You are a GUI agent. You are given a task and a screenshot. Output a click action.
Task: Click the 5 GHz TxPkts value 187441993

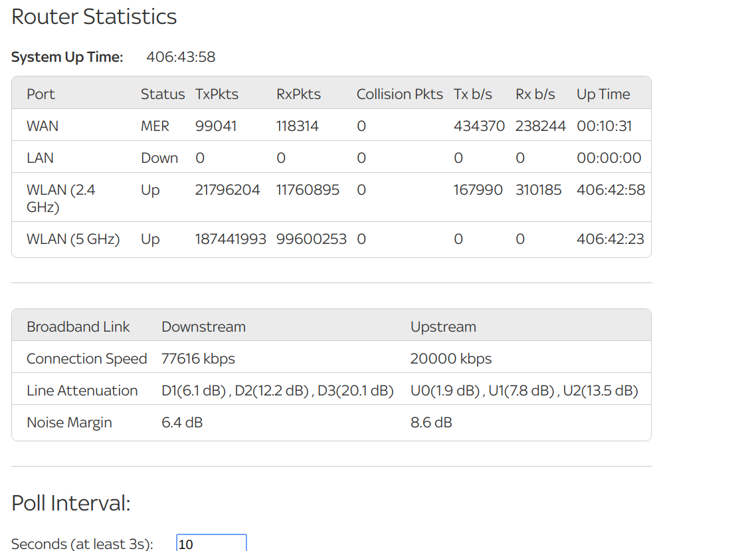pyautogui.click(x=231, y=239)
